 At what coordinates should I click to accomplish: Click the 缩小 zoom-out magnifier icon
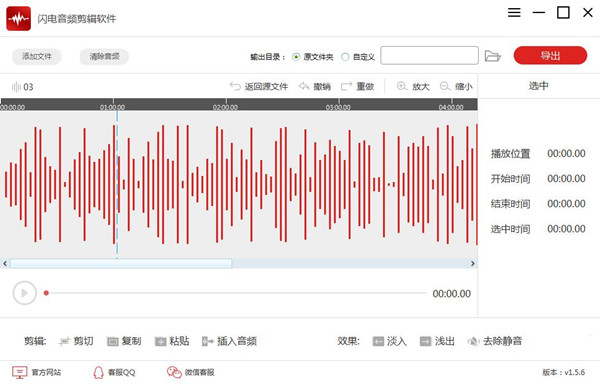coord(445,86)
